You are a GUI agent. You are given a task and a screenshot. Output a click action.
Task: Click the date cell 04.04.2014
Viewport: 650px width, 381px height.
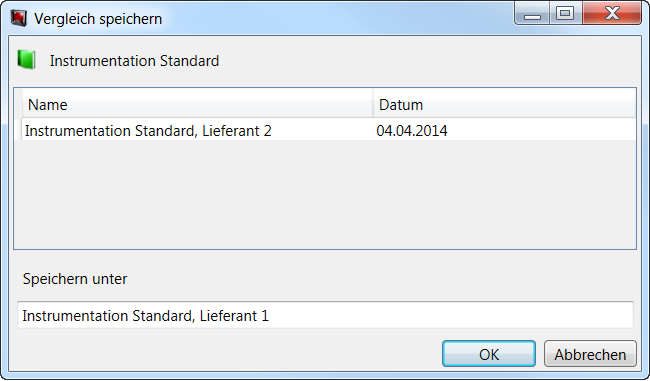tap(412, 131)
